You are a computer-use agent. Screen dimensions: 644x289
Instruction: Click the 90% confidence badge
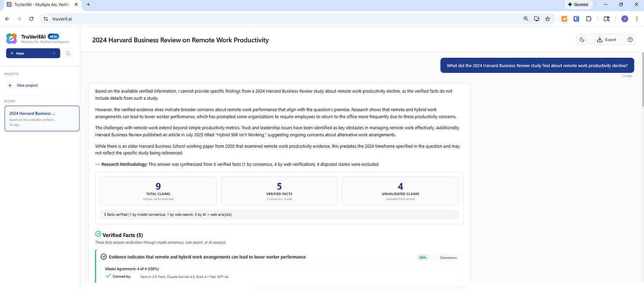tap(423, 258)
